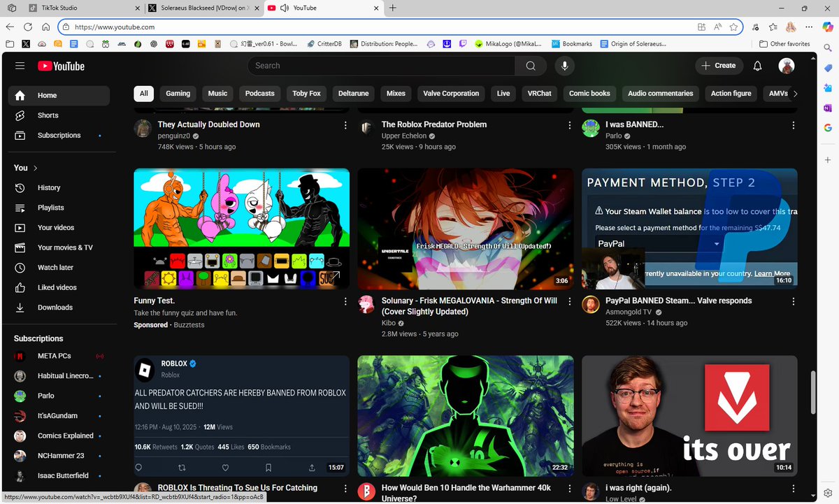
Task: Open the Edge Copilot icon
Action: pos(826,27)
